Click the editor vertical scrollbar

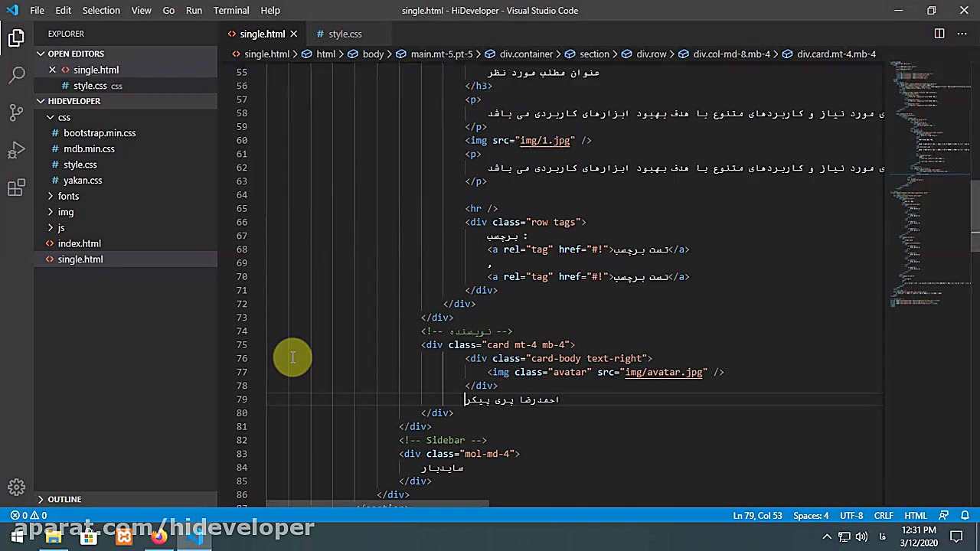tap(975, 214)
